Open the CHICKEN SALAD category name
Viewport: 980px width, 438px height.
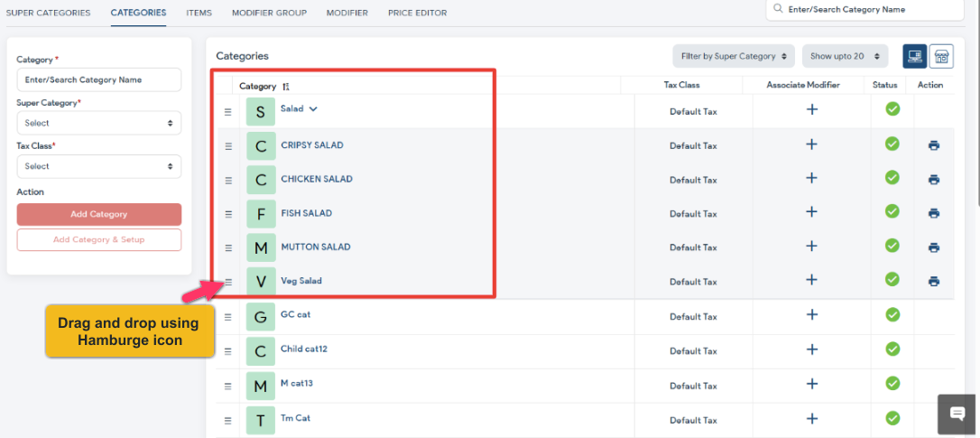pyautogui.click(x=317, y=179)
